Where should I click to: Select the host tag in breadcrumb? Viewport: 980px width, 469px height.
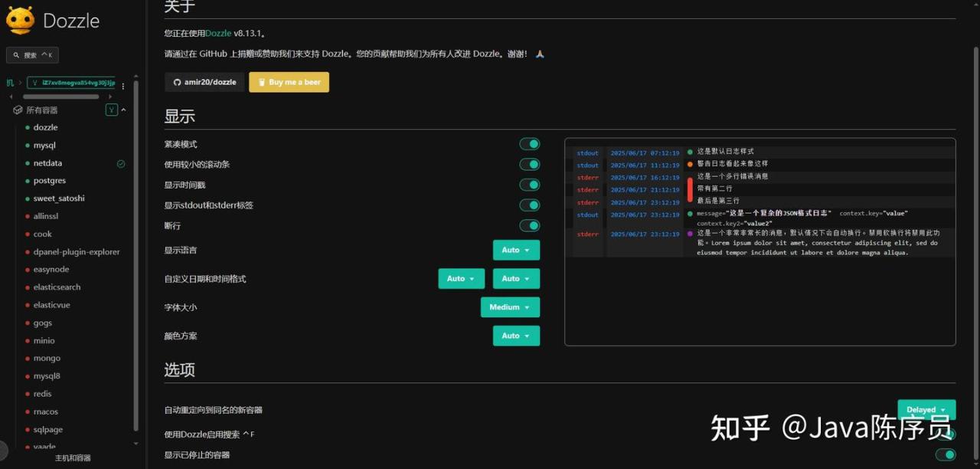[73, 83]
